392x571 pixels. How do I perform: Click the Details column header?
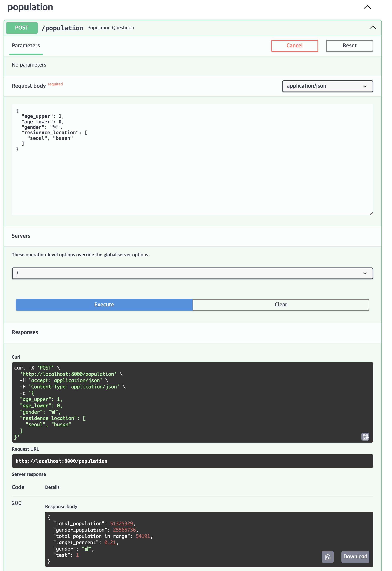click(x=52, y=487)
